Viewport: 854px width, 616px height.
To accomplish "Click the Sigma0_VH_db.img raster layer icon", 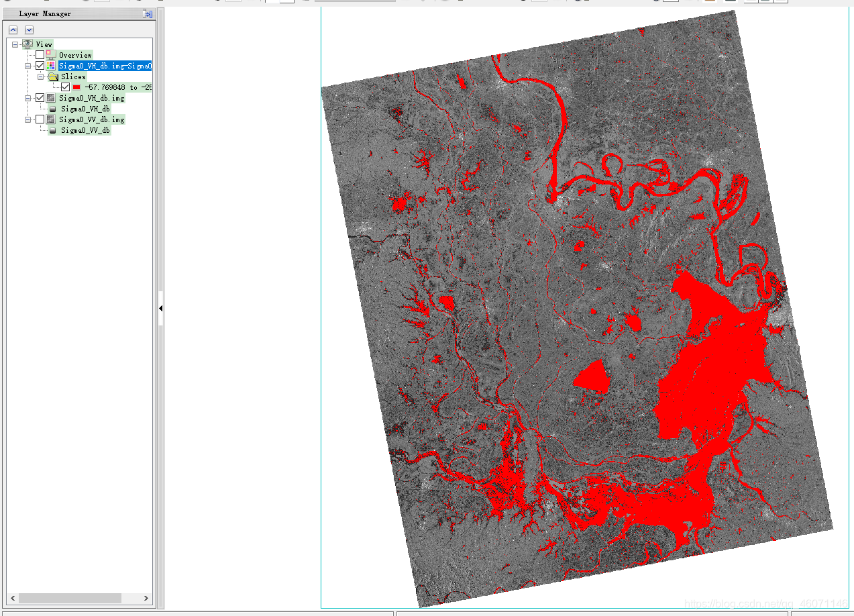I will pos(51,98).
